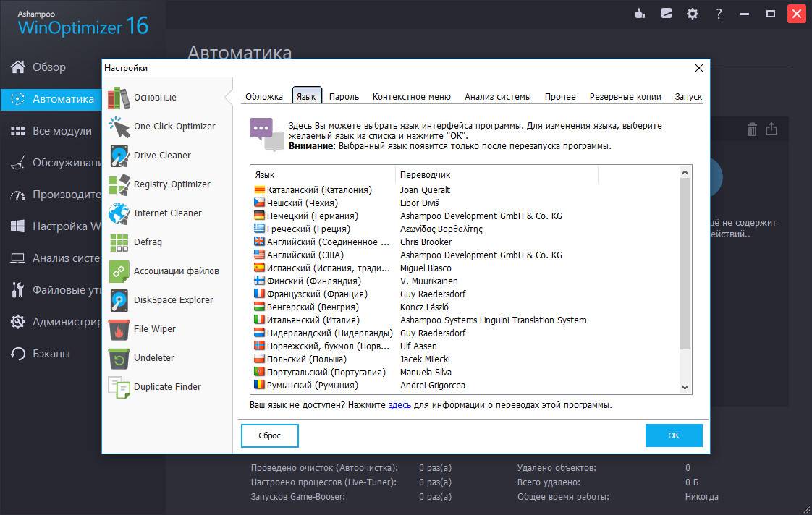Choose Registry Optimizer icon

(119, 184)
